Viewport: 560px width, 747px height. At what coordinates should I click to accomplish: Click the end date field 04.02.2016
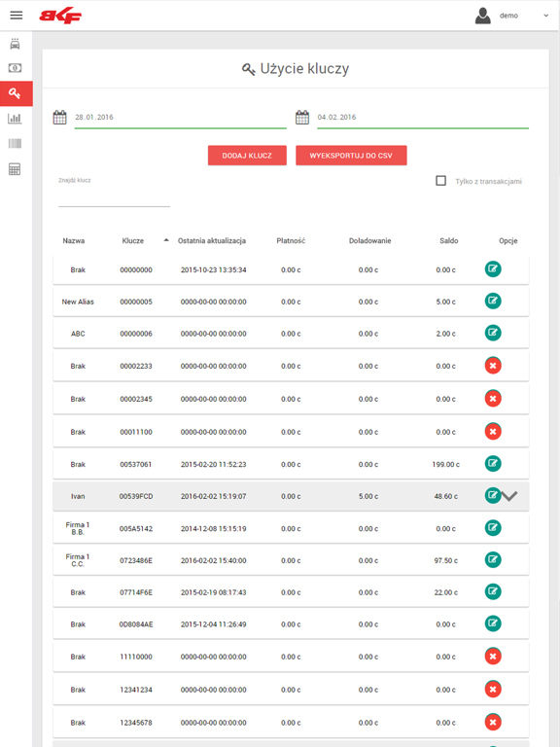[423, 118]
